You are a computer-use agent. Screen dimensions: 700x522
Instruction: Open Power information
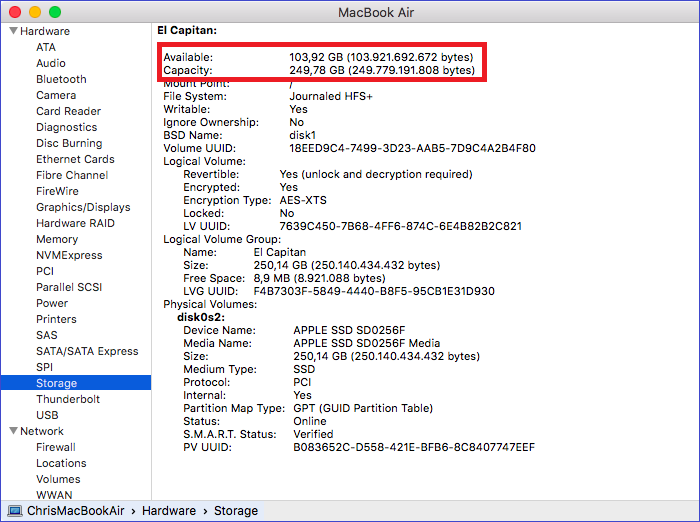click(52, 303)
